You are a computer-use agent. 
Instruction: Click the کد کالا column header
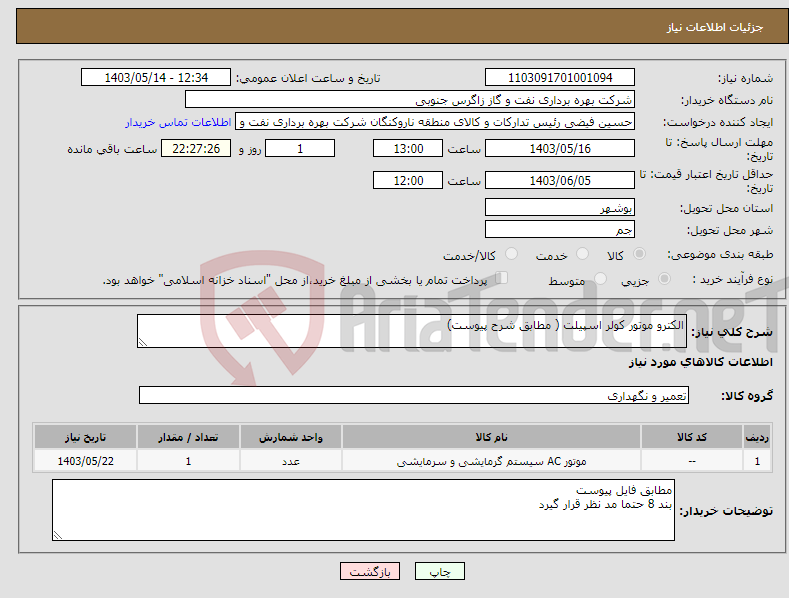point(692,437)
